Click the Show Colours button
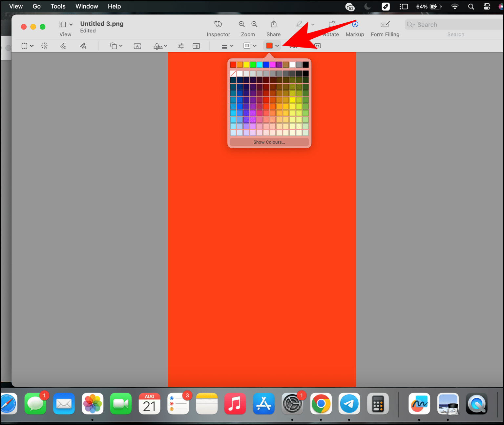Viewport: 504px width, 425px height. [269, 142]
